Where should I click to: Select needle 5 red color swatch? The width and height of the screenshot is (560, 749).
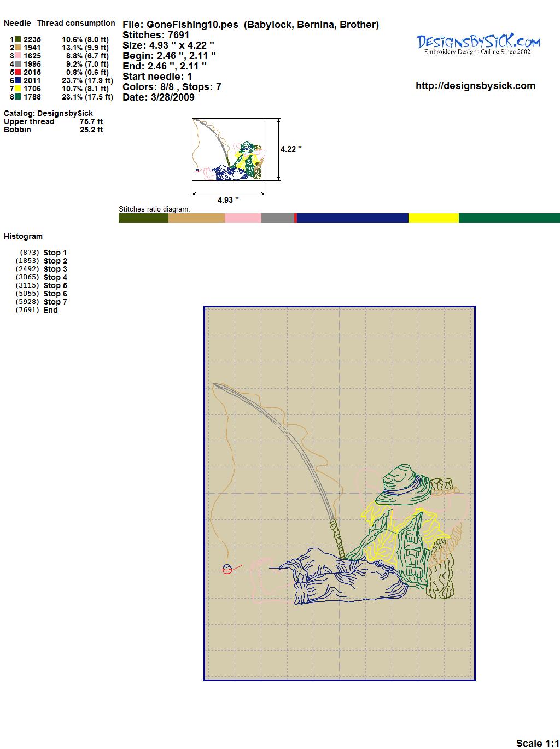[x=18, y=72]
